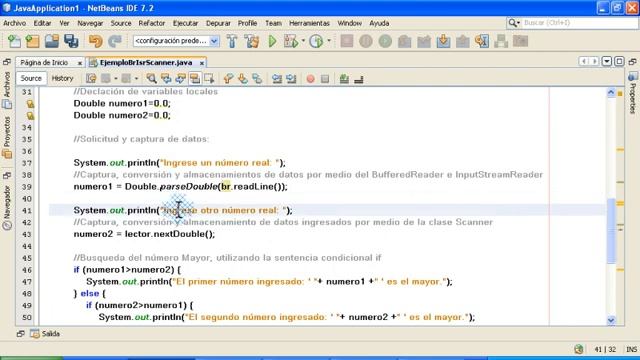
Task: Open the Proyectos side panel
Action: click(7, 138)
